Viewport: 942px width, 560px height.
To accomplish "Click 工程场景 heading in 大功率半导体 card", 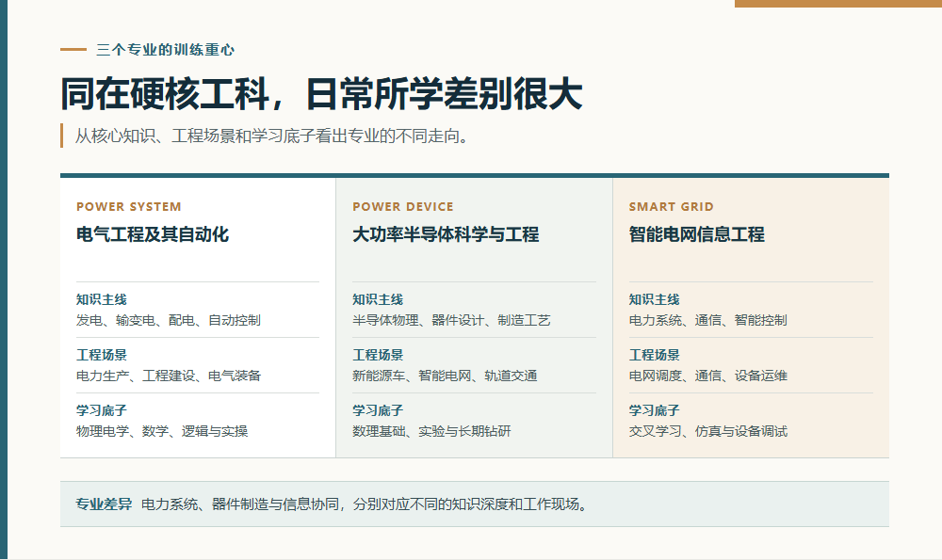I will (x=378, y=355).
